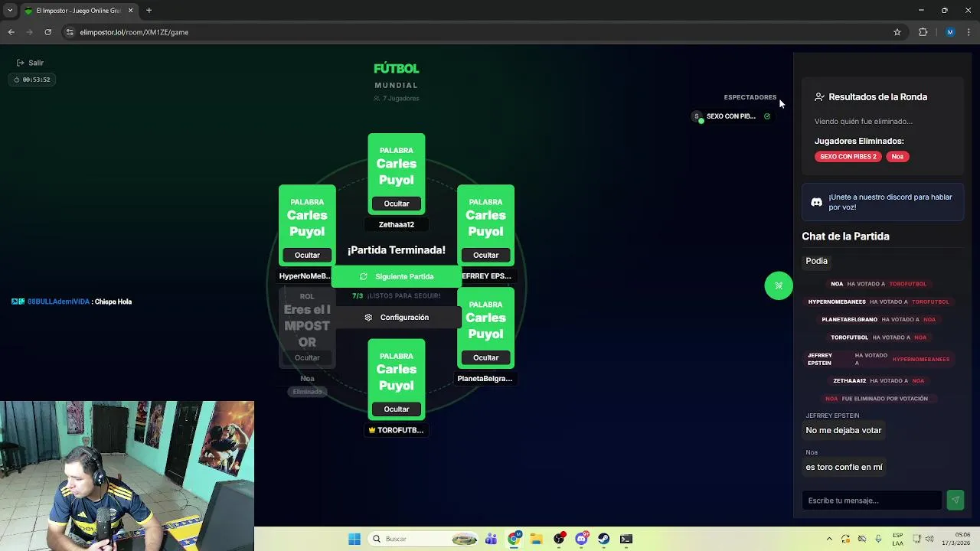Click the 'es toro confie en mí' message
This screenshot has width=980, height=551.
tap(844, 467)
